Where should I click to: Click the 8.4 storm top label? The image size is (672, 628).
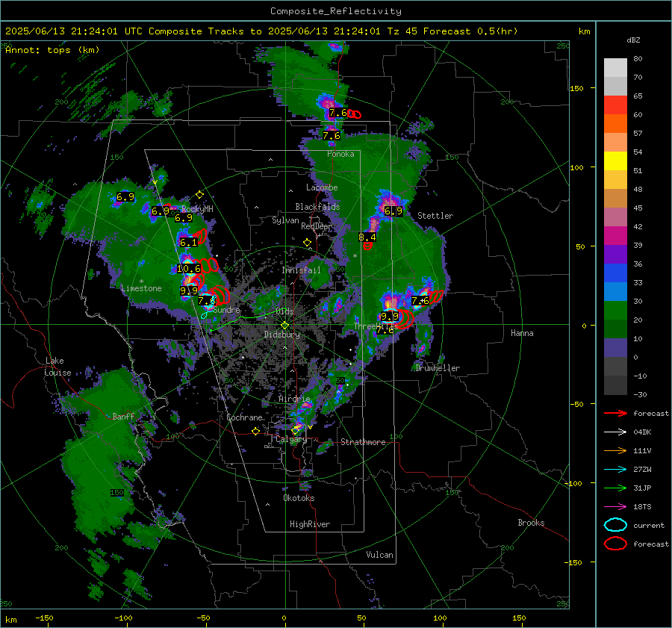coord(367,237)
